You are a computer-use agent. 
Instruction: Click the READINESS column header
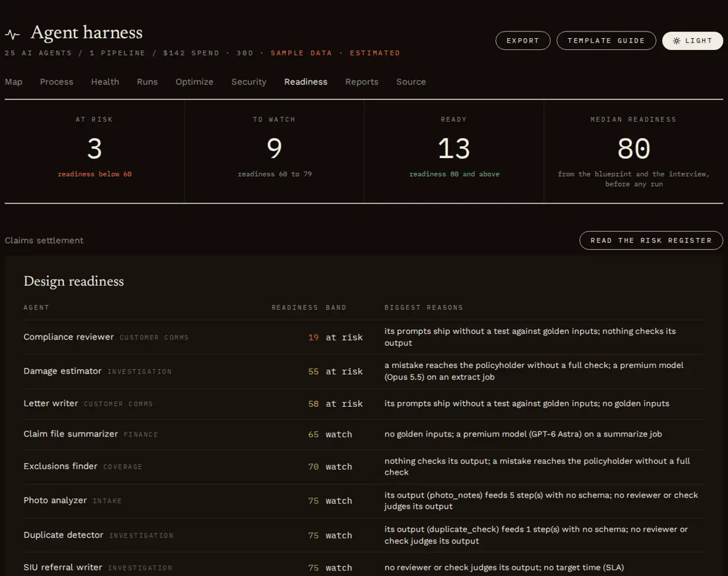click(x=295, y=307)
